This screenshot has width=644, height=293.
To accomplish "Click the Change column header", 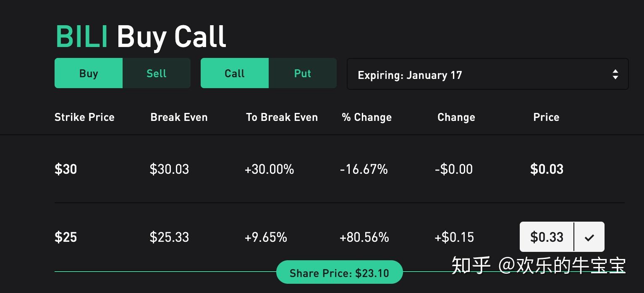I will click(456, 117).
